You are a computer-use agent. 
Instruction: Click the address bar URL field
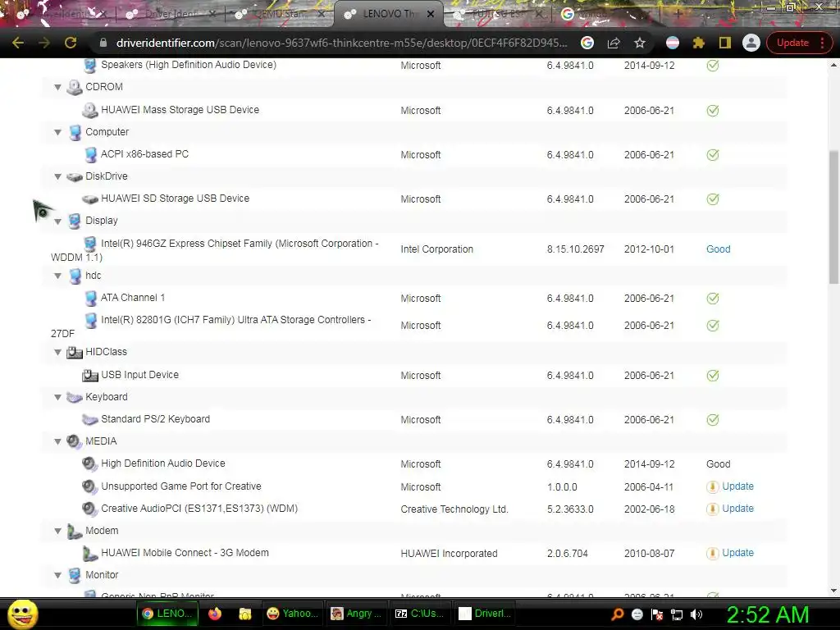pos(341,43)
